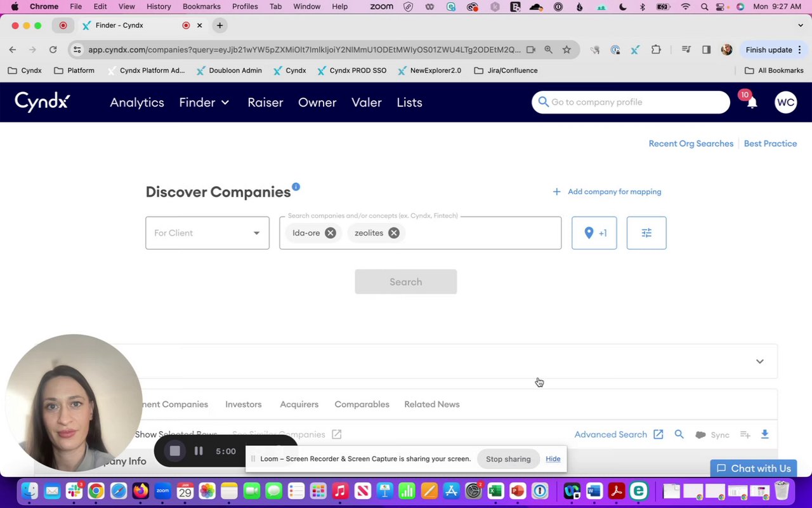This screenshot has width=812, height=508.
Task: Open Excel from the Dock
Action: tap(495, 491)
